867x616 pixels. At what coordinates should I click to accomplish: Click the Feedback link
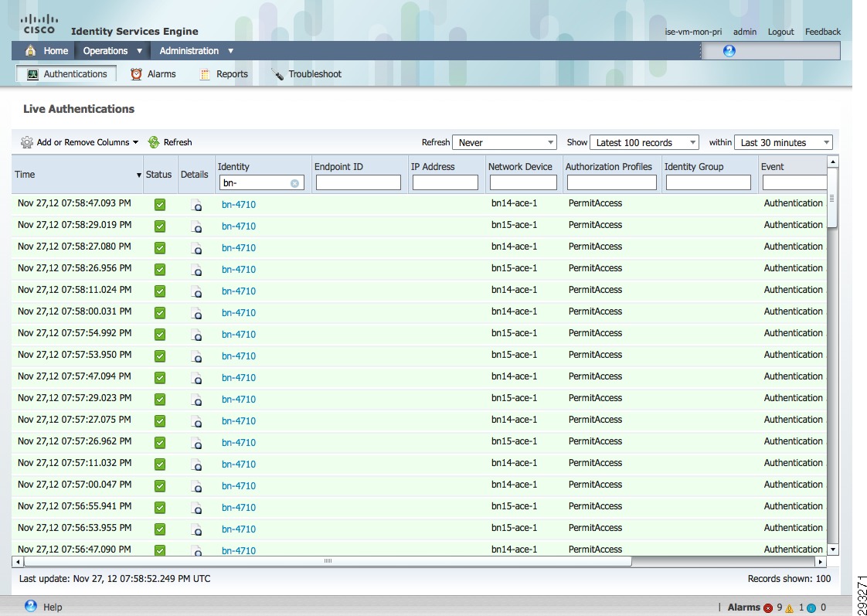pyautogui.click(x=823, y=32)
